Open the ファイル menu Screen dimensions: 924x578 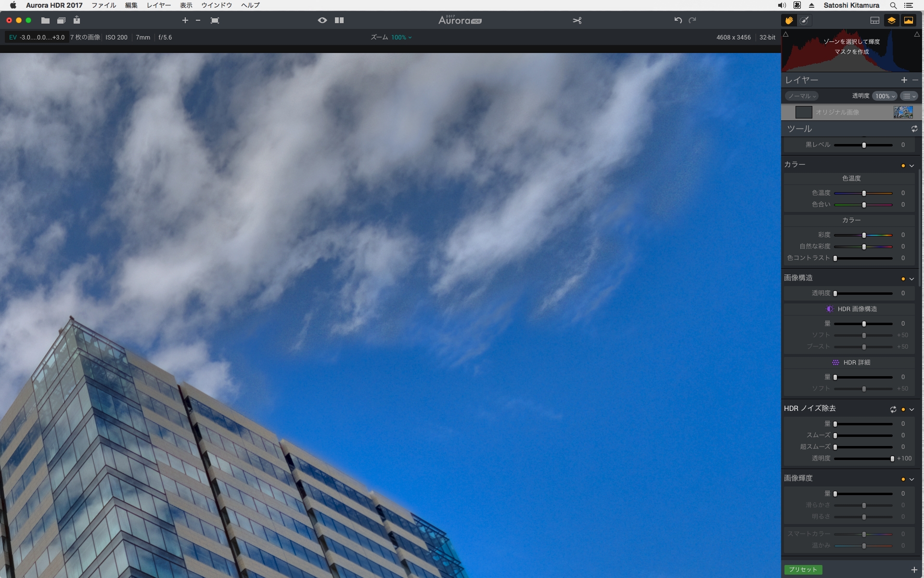(103, 5)
